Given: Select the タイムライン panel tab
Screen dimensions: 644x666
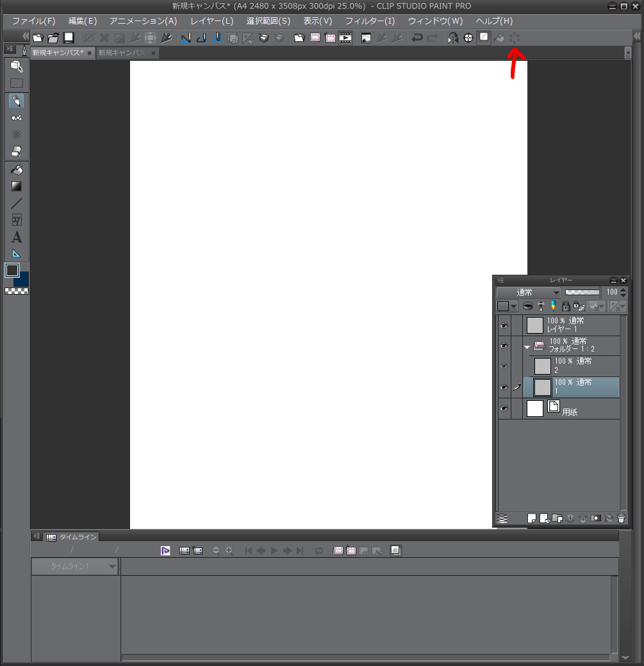Looking at the screenshot, I should pyautogui.click(x=71, y=537).
